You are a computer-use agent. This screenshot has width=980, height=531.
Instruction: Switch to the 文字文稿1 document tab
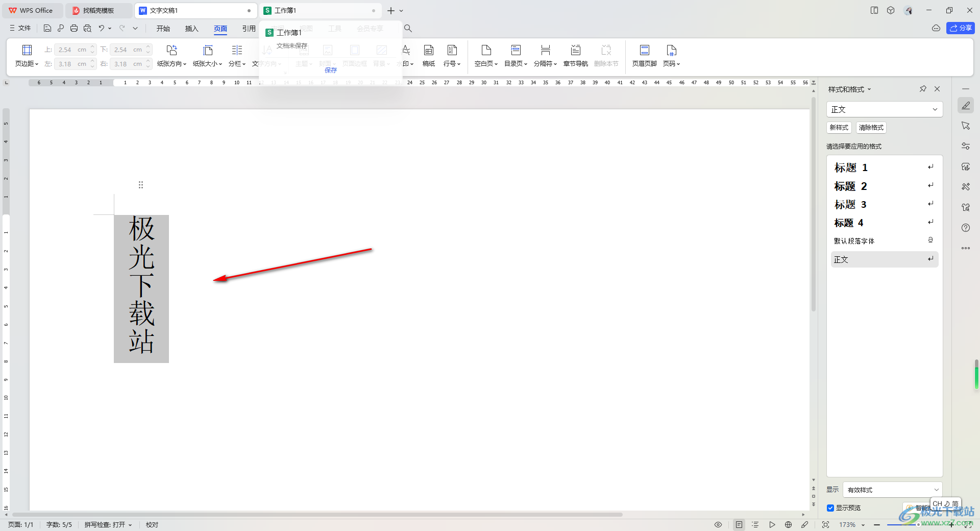(x=196, y=10)
